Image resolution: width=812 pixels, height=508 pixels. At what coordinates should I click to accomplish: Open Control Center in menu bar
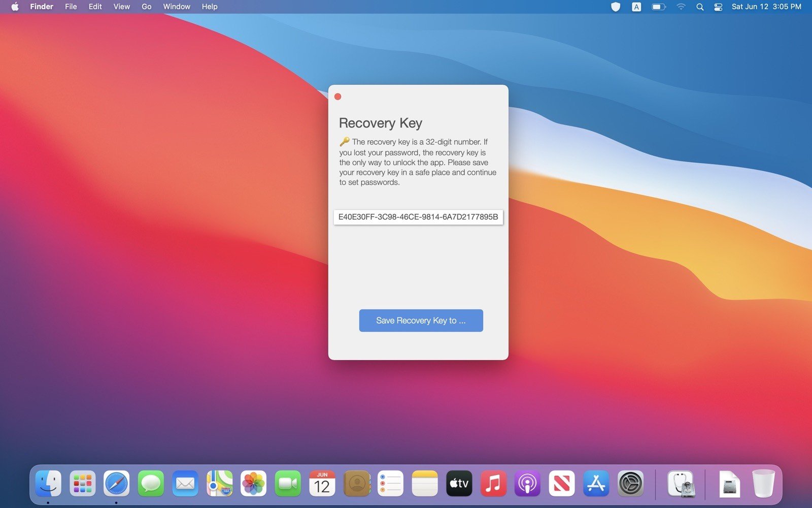click(718, 7)
